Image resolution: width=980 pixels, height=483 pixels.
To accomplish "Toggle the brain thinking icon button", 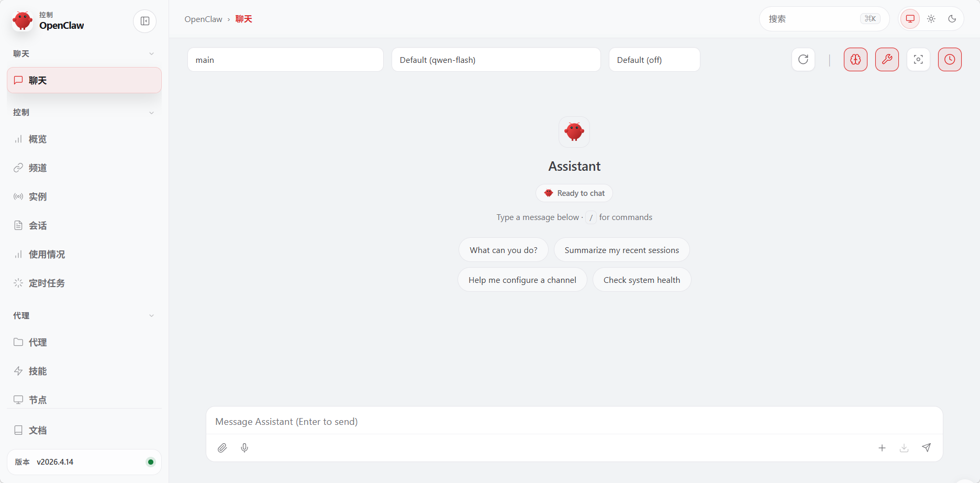I will pos(855,59).
